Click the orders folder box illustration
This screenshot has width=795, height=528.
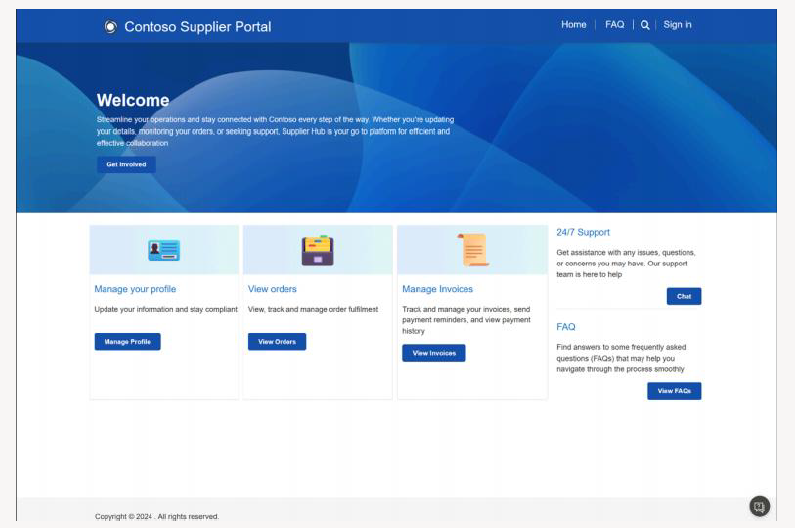(317, 250)
